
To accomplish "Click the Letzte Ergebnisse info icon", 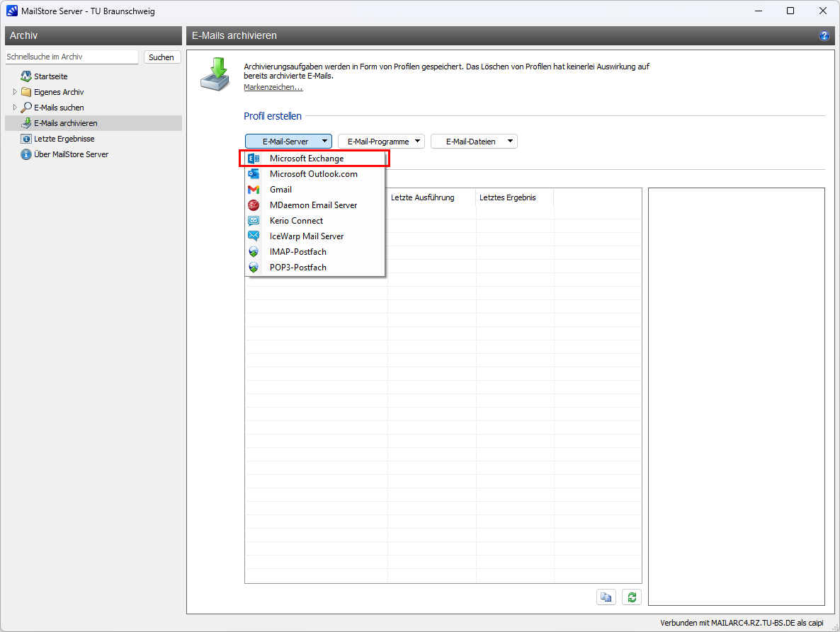I will 25,139.
